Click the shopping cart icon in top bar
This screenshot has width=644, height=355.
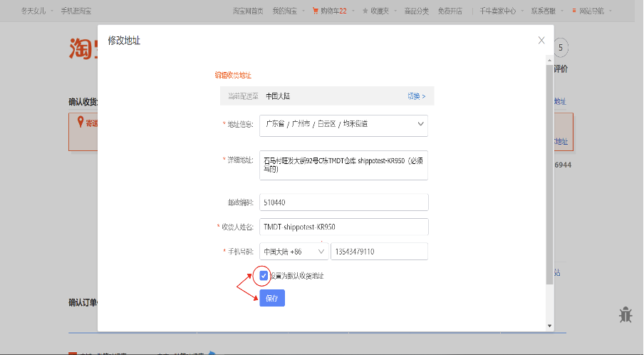(316, 11)
